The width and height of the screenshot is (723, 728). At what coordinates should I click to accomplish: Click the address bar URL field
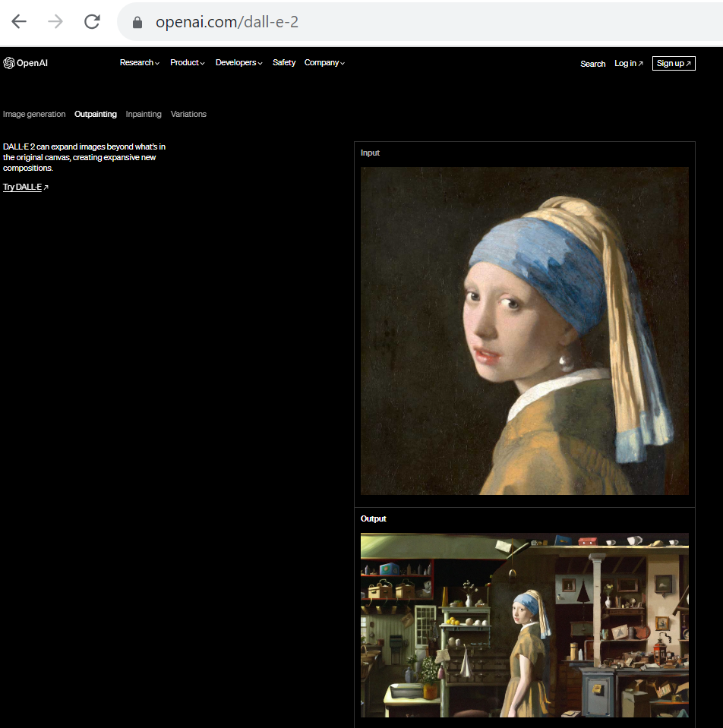coord(380,22)
